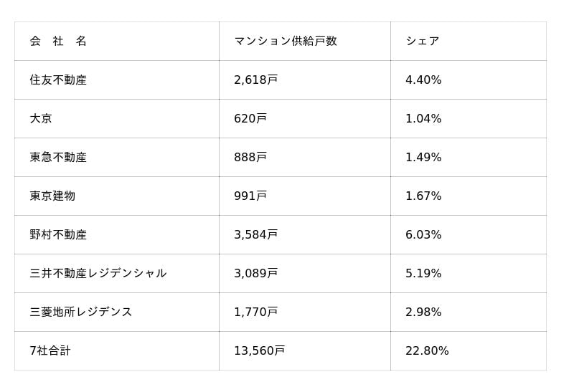Click the 2,618戸 supply value
The image size is (574, 392).
tap(255, 80)
